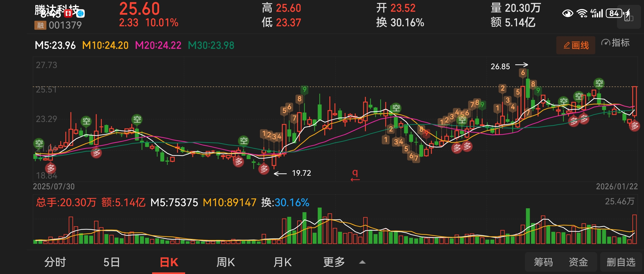The height and width of the screenshot is (274, 644).
Task: Click the triangle arrow beside 更多
Action: (362, 262)
